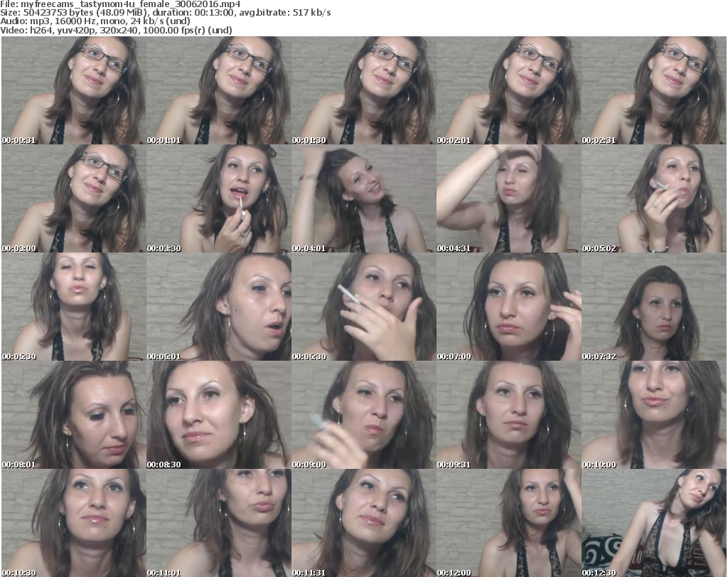Click the 'Audio: mp3, 16000 Hz' info line
728x577 pixels.
[95, 21]
